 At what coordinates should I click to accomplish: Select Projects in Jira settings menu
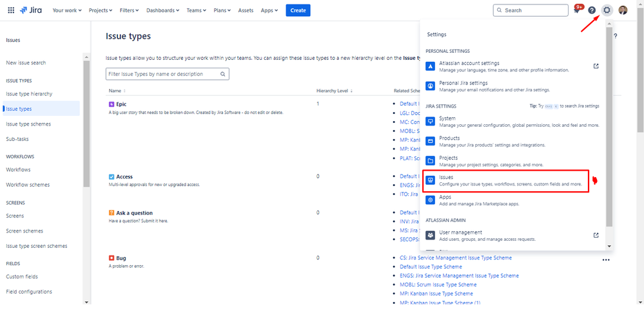[512, 161]
